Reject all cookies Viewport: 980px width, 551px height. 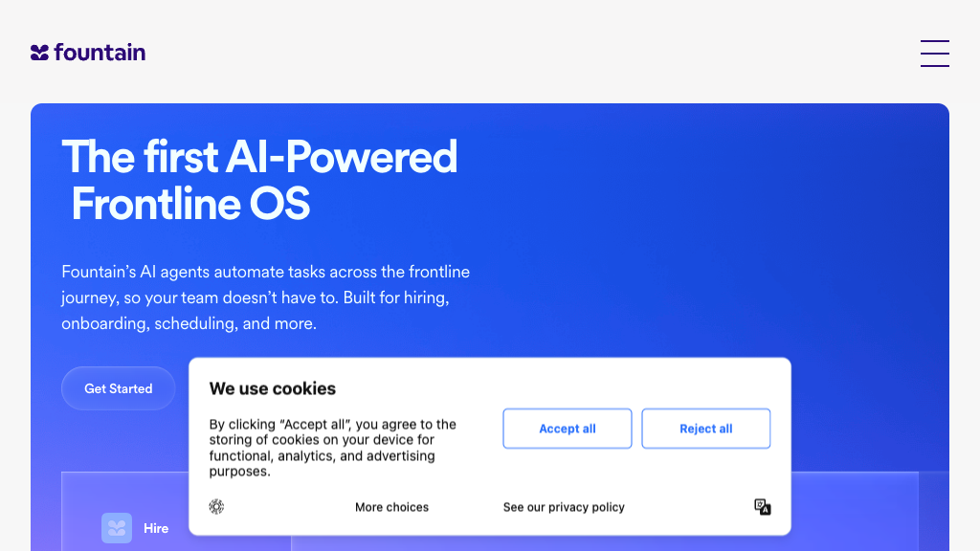point(705,429)
